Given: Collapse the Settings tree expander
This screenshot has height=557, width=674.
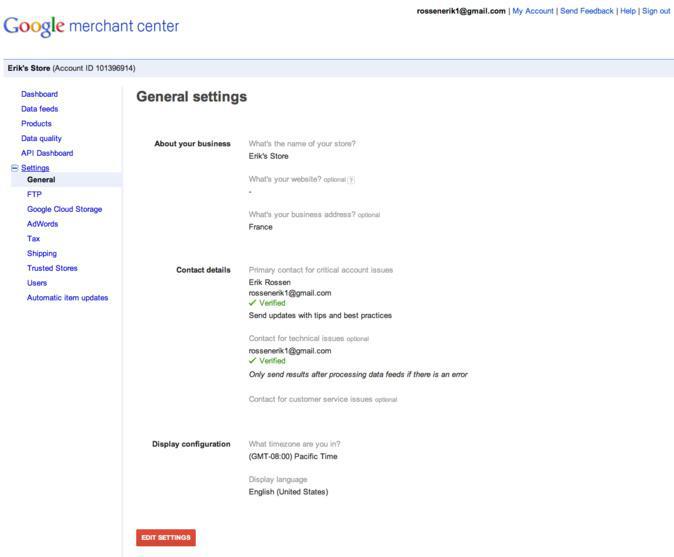Looking at the screenshot, I should click(x=14, y=168).
